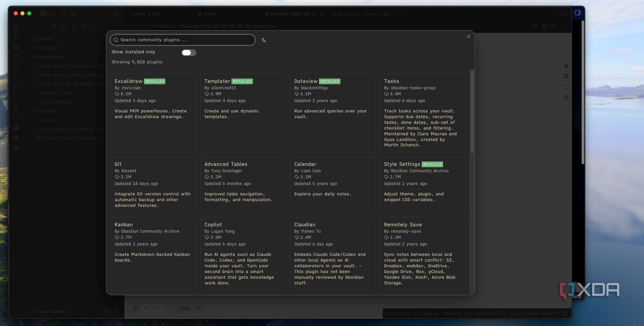644x326 pixels.
Task: Open settings gear near vault name
Action: [x=117, y=312]
